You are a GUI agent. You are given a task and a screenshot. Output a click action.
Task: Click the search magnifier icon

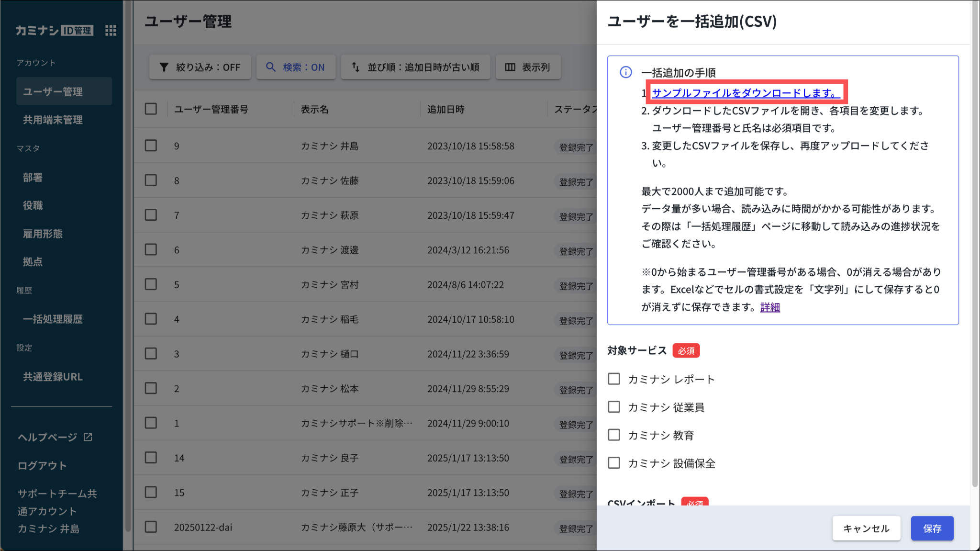(x=271, y=67)
